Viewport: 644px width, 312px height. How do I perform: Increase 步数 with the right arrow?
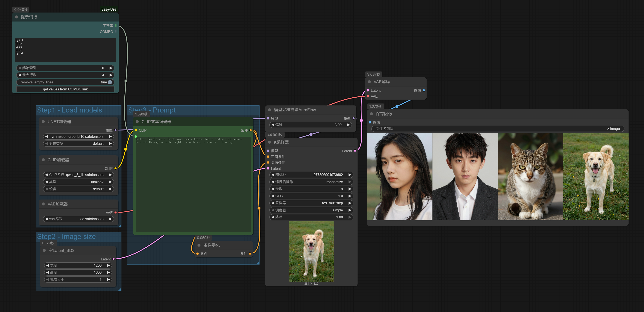tap(350, 189)
